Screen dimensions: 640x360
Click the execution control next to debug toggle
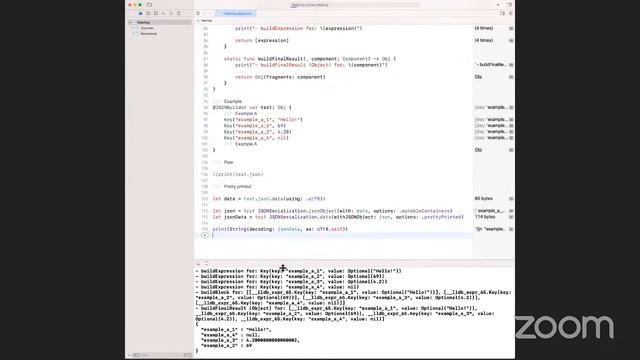(x=206, y=264)
